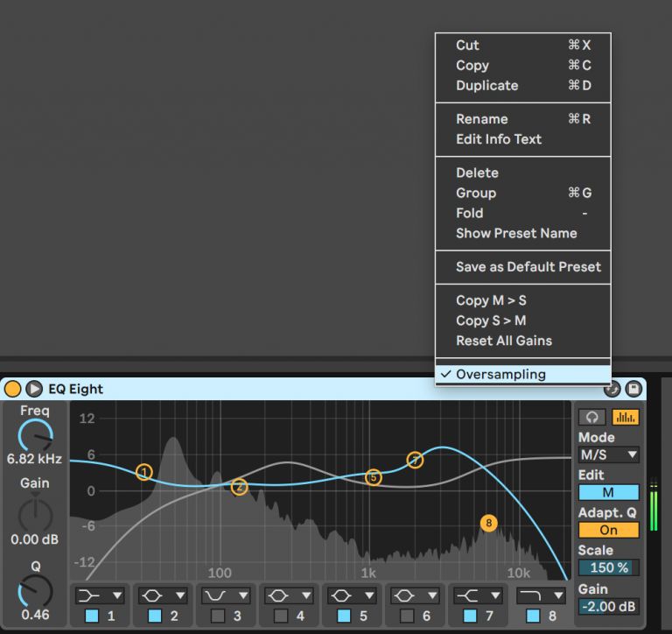
Task: Enable filter band 4 activator
Action: tap(281, 616)
